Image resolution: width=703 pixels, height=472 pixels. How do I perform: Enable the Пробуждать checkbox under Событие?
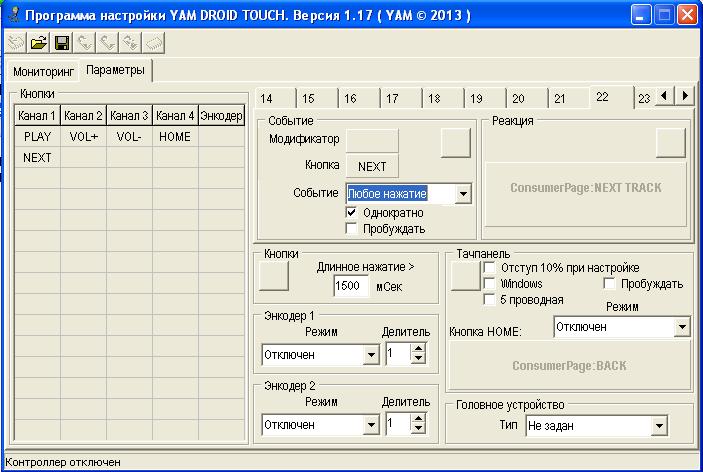tap(351, 228)
